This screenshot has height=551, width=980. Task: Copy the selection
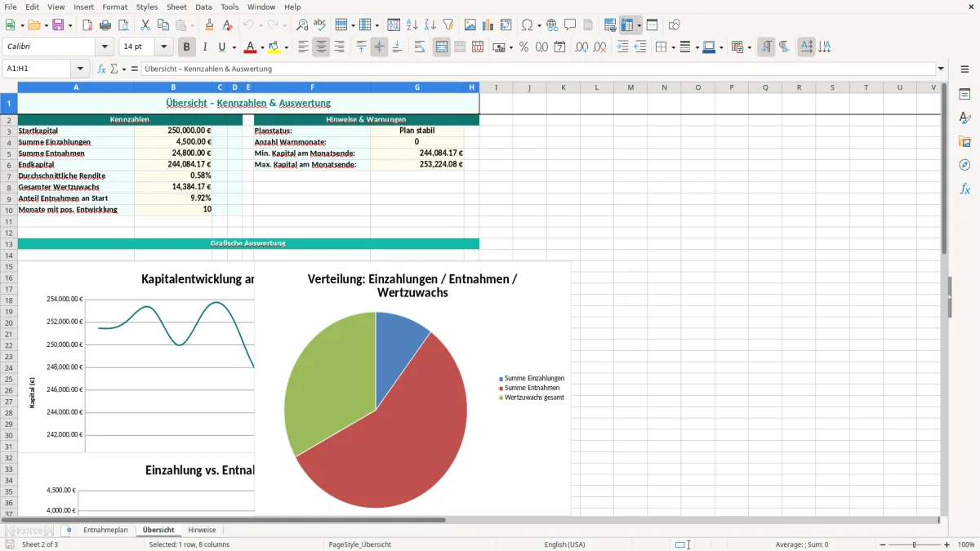(163, 25)
